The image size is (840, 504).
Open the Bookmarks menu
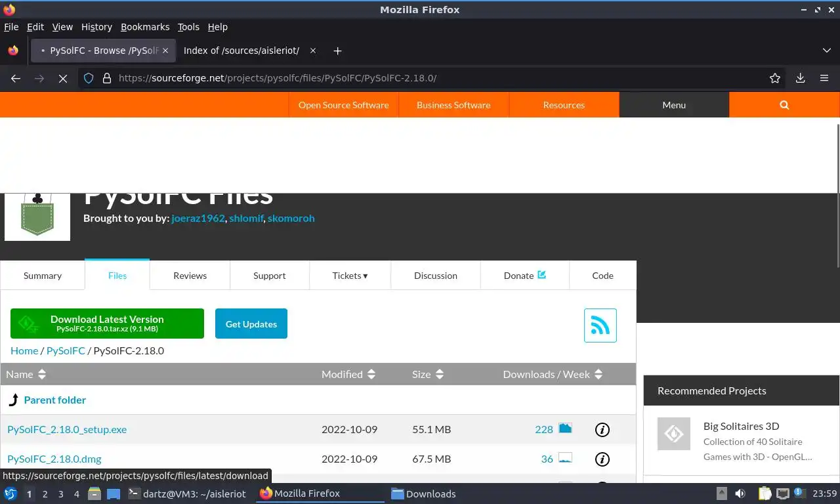click(145, 27)
